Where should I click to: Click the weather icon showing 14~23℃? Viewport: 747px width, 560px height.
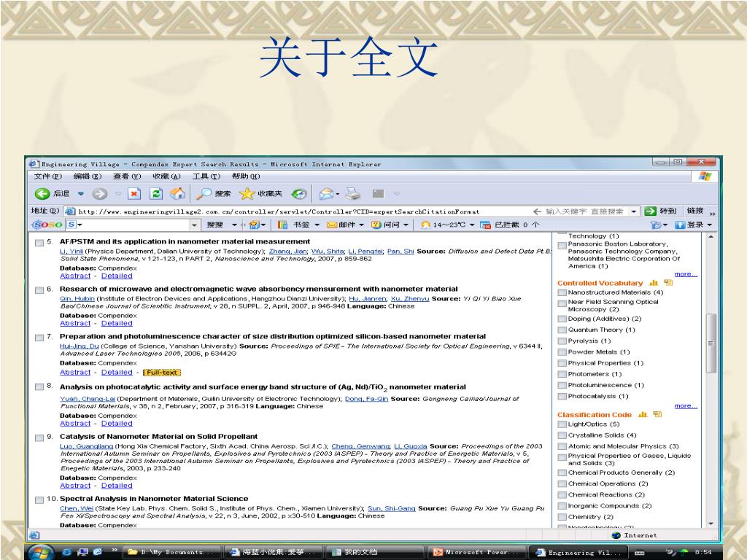point(425,225)
